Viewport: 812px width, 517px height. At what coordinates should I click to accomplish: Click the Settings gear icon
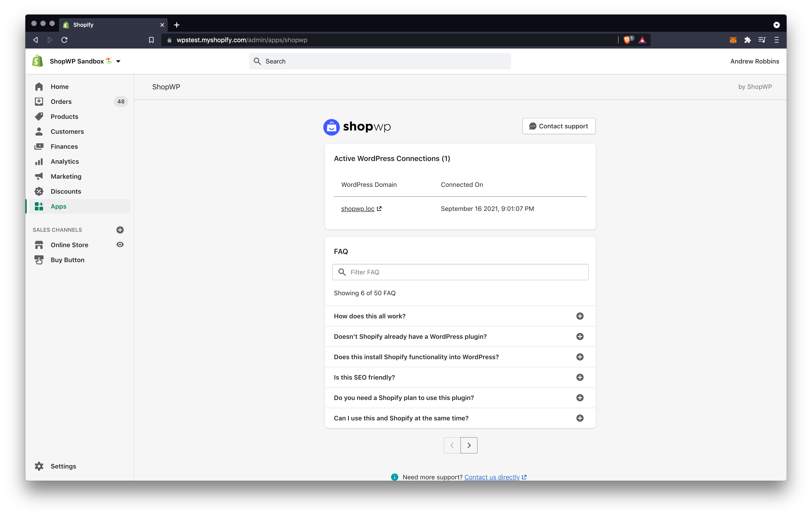(39, 466)
